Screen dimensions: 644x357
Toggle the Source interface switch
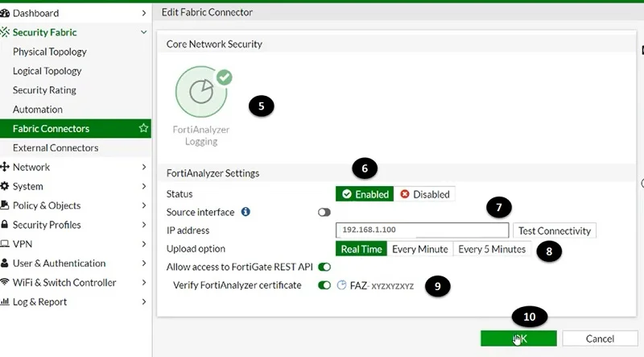324,212
